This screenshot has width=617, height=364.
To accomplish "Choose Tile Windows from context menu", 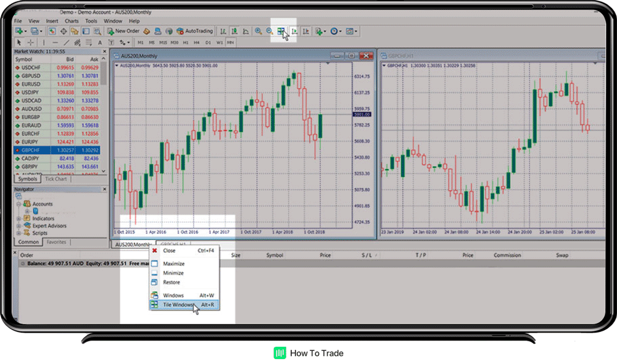I will point(178,305).
